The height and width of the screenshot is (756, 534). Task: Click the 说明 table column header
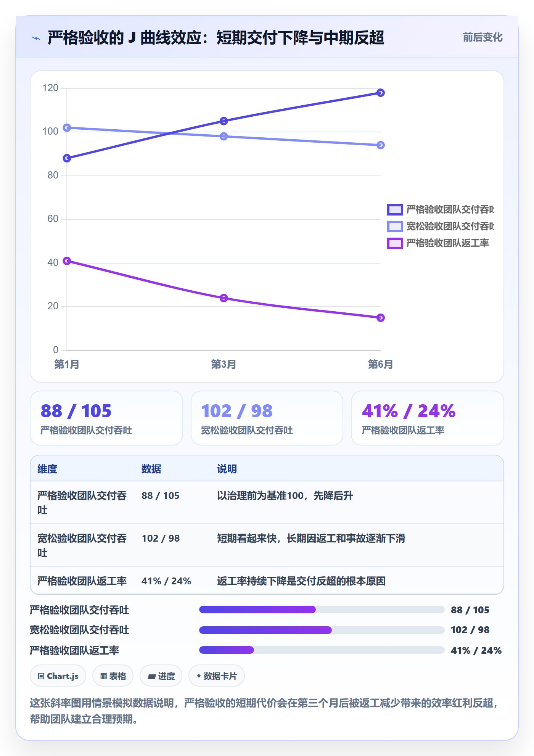pyautogui.click(x=227, y=469)
